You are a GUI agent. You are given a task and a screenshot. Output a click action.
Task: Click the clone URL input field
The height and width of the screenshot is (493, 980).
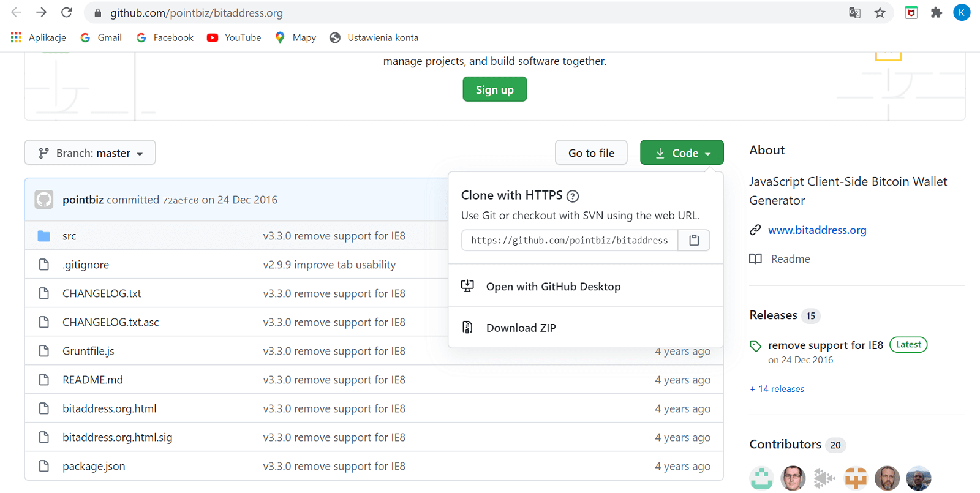[570, 240]
